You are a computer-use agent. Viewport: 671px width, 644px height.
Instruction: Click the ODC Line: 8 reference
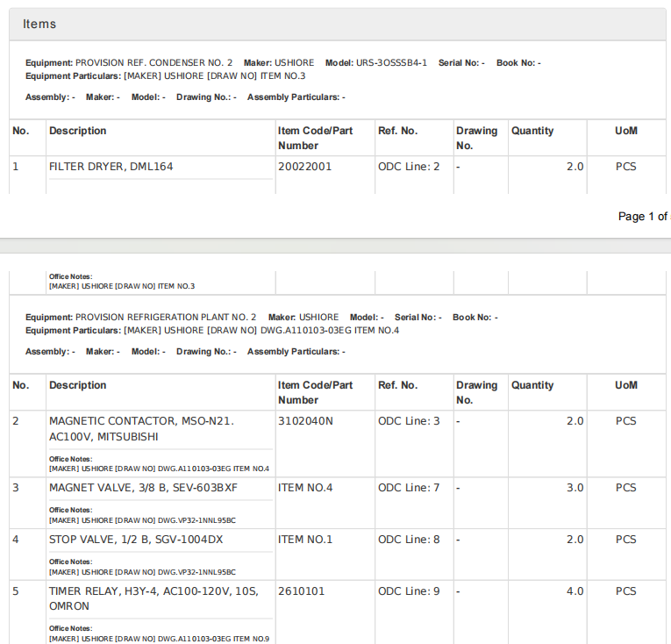[409, 540]
